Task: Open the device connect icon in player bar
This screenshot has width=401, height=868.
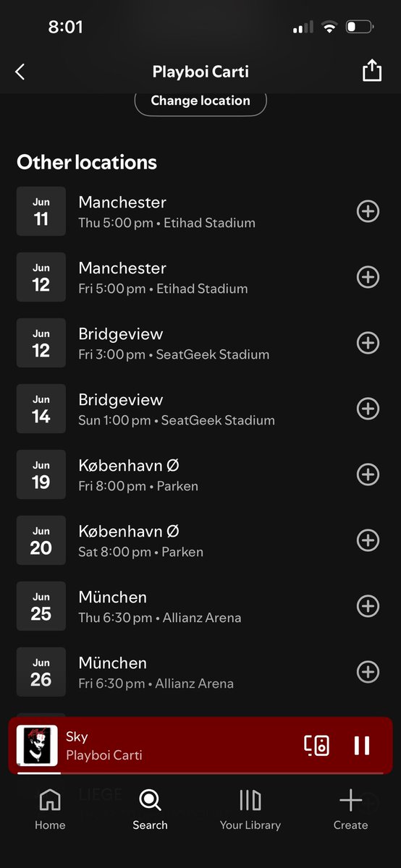Action: 316,745
